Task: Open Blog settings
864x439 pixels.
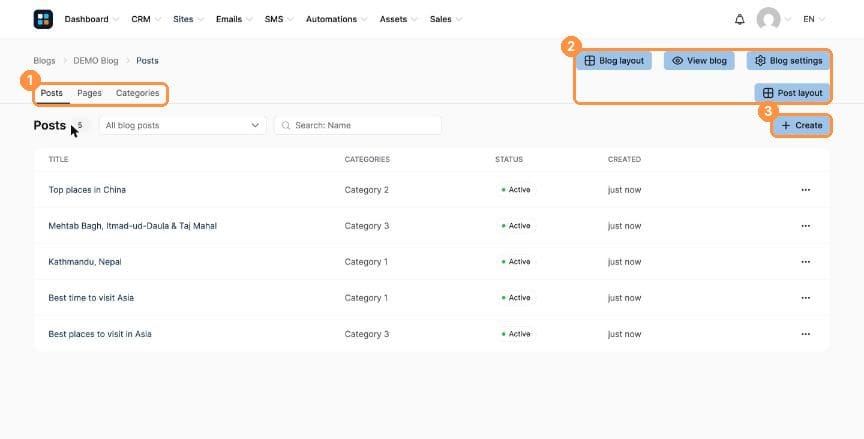Action: [788, 61]
